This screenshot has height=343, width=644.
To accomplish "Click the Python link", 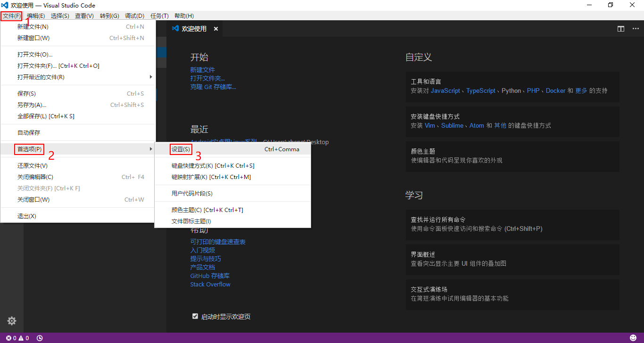I will 512,90.
